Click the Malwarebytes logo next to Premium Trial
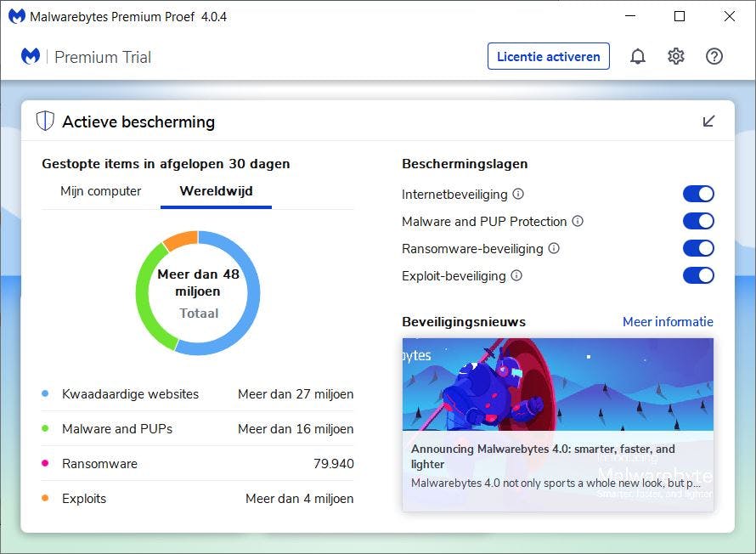 pyautogui.click(x=31, y=56)
